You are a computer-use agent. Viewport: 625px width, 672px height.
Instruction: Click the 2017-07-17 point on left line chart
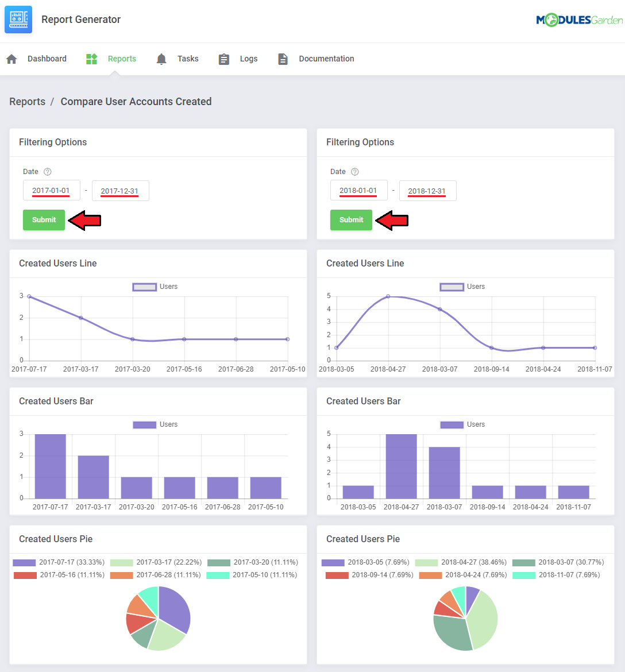coord(29,296)
